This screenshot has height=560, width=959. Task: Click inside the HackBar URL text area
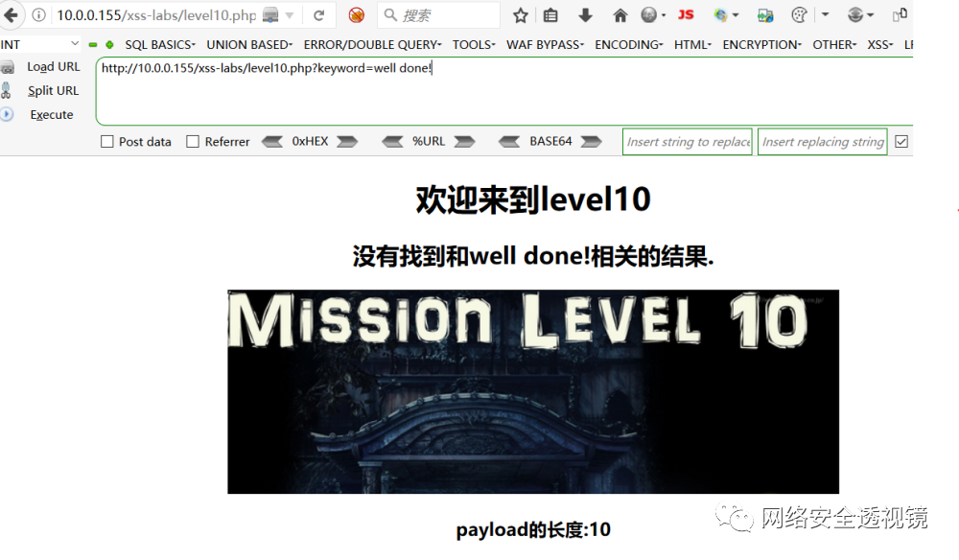point(504,91)
